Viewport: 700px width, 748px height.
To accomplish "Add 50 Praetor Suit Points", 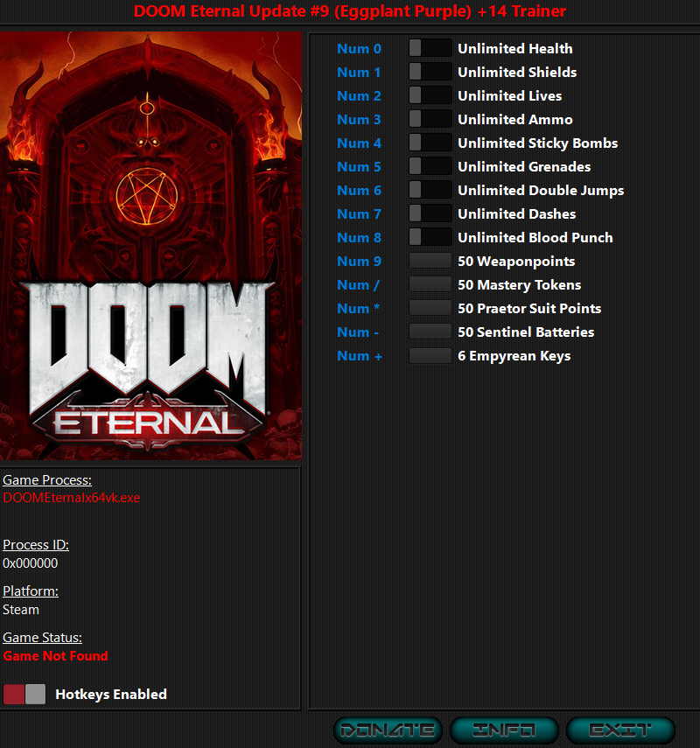I will (430, 308).
